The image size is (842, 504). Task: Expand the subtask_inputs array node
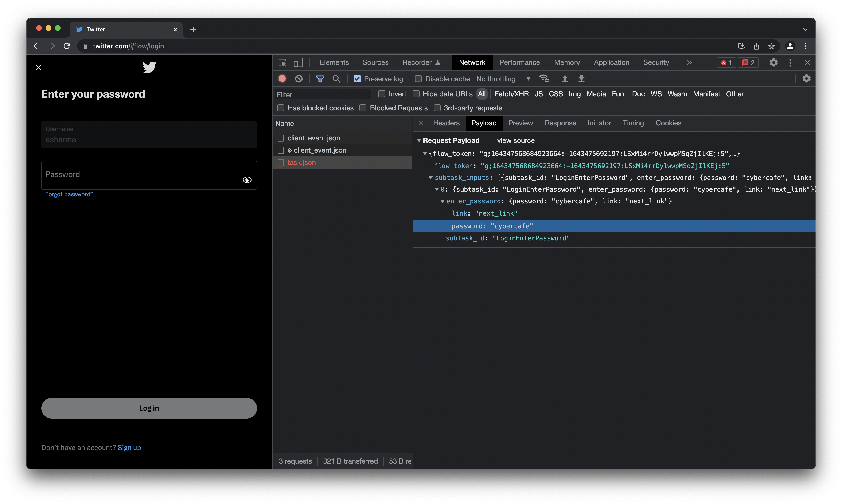coord(431,177)
